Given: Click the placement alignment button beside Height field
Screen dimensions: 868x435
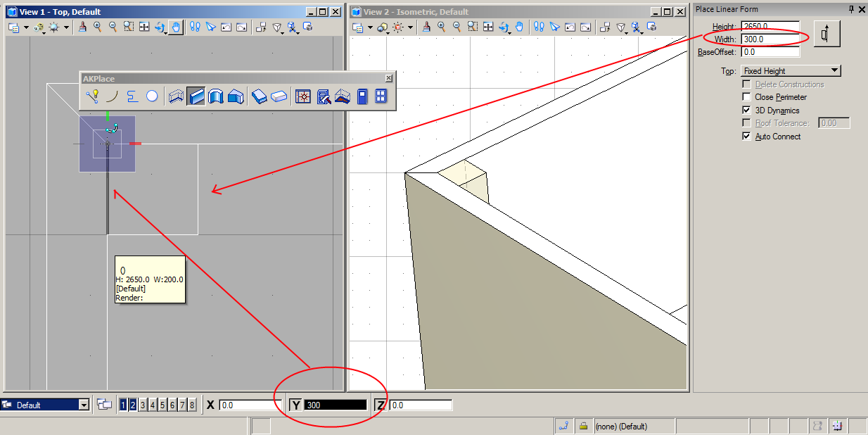Looking at the screenshot, I should pos(826,34).
